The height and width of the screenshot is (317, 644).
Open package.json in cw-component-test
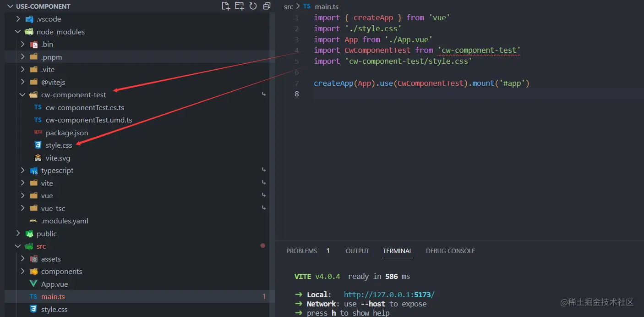tap(67, 133)
